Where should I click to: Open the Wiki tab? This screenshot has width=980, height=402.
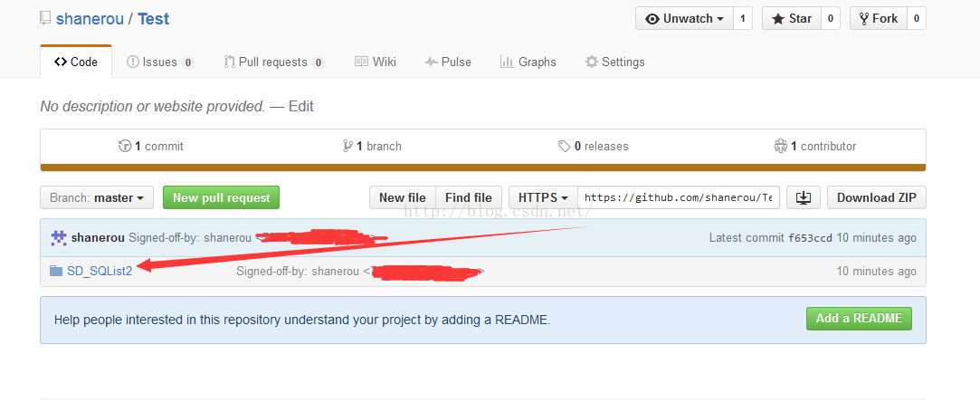click(x=376, y=62)
